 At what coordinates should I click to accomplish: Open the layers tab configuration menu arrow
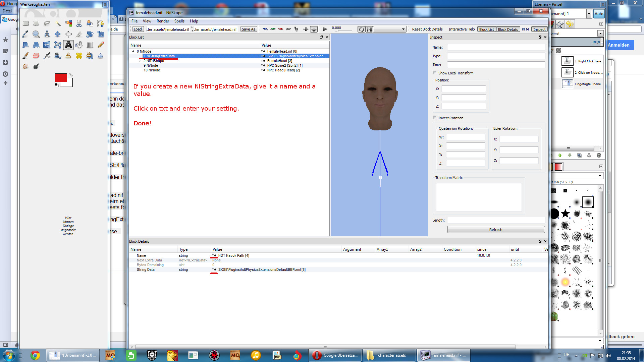click(601, 24)
